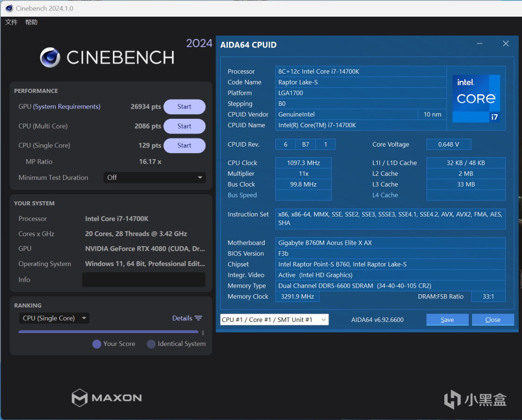Close AIDA64 CPUID with the X icon
Viewport: 522px width, 420px height.
coord(506,44)
